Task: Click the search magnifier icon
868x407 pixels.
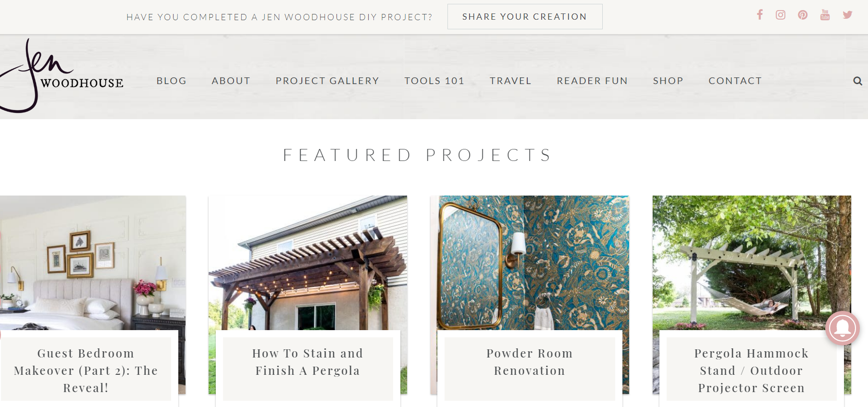Action: point(857,81)
